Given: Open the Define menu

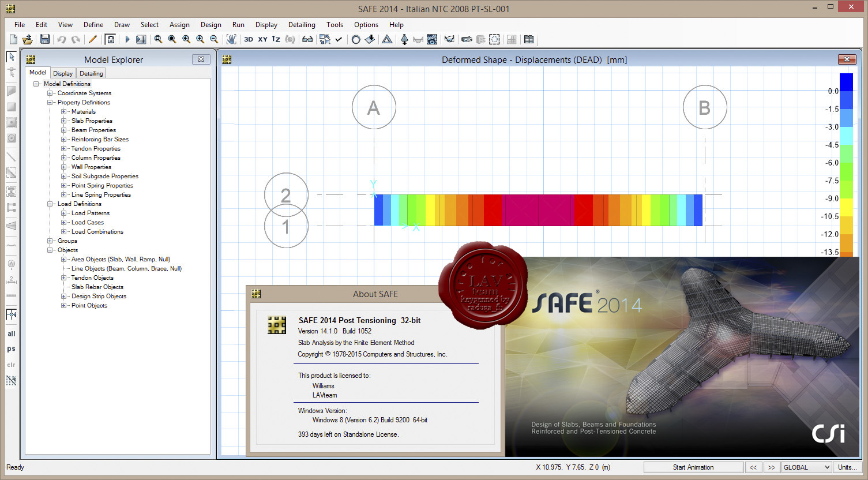Looking at the screenshot, I should (x=93, y=25).
